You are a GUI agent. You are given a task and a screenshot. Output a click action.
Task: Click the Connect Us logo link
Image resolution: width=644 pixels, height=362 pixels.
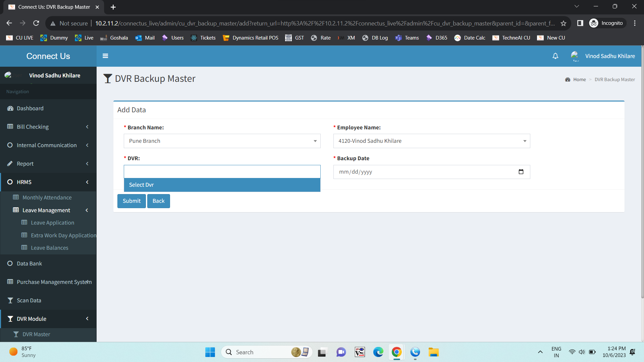coord(48,56)
